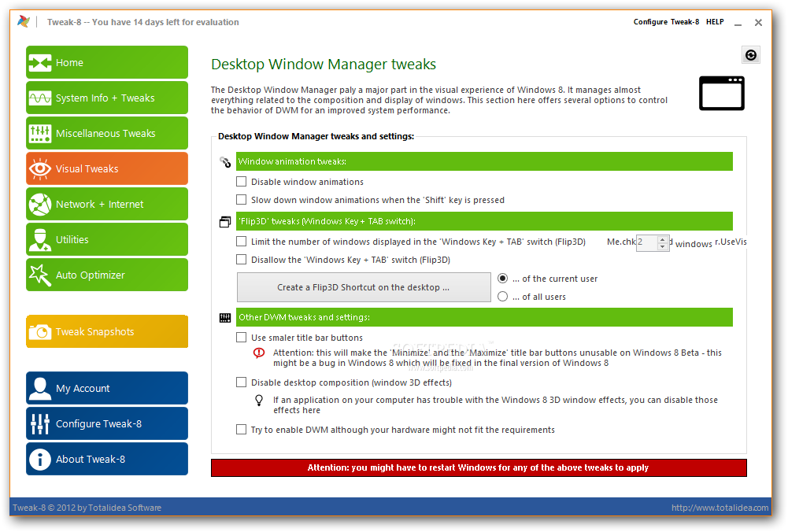Image resolution: width=788 pixels, height=532 pixels.
Task: Check Limit the number of windows in Flip3D
Action: click(241, 241)
